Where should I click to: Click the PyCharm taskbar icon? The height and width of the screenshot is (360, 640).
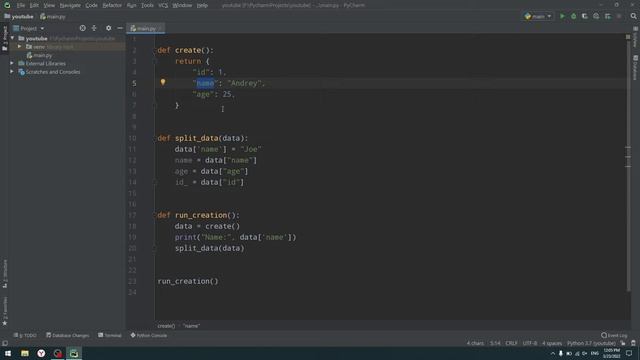[74, 353]
